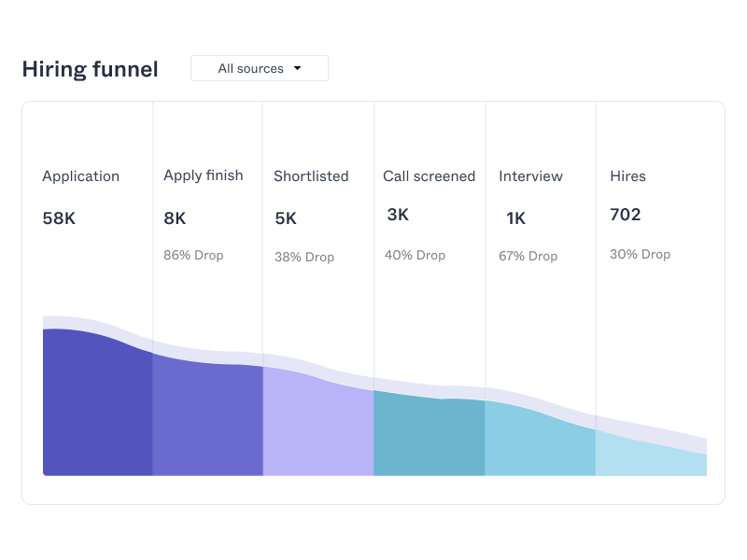The height and width of the screenshot is (560, 747).
Task: Open the All sources dropdown
Action: [259, 68]
